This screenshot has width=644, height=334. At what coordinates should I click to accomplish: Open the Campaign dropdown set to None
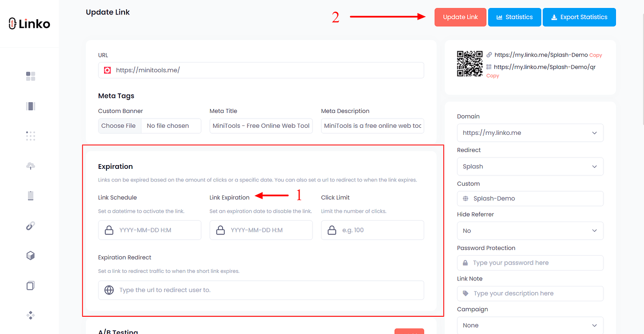click(530, 325)
